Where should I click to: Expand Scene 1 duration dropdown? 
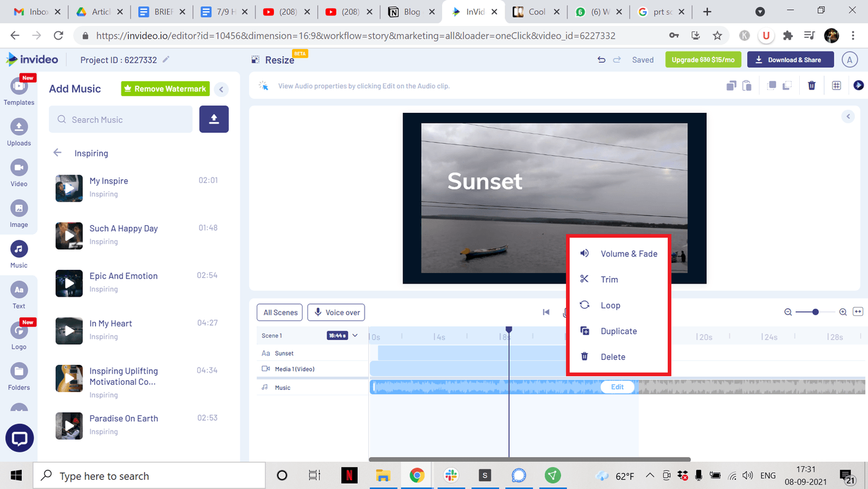(x=355, y=334)
